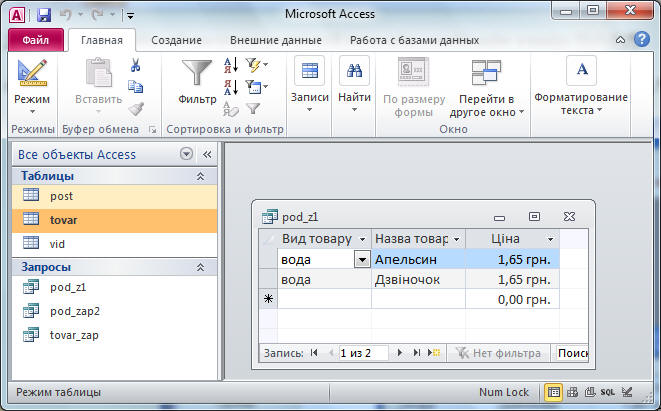Open the Ціна column filter arrow
The image size is (661, 411).
pyautogui.click(x=551, y=239)
